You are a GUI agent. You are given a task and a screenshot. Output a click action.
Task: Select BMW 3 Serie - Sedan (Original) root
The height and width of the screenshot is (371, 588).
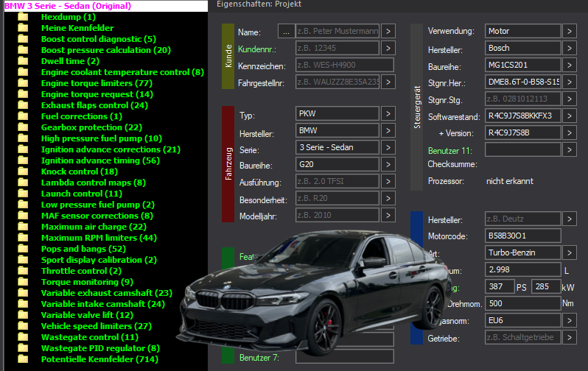(68, 6)
